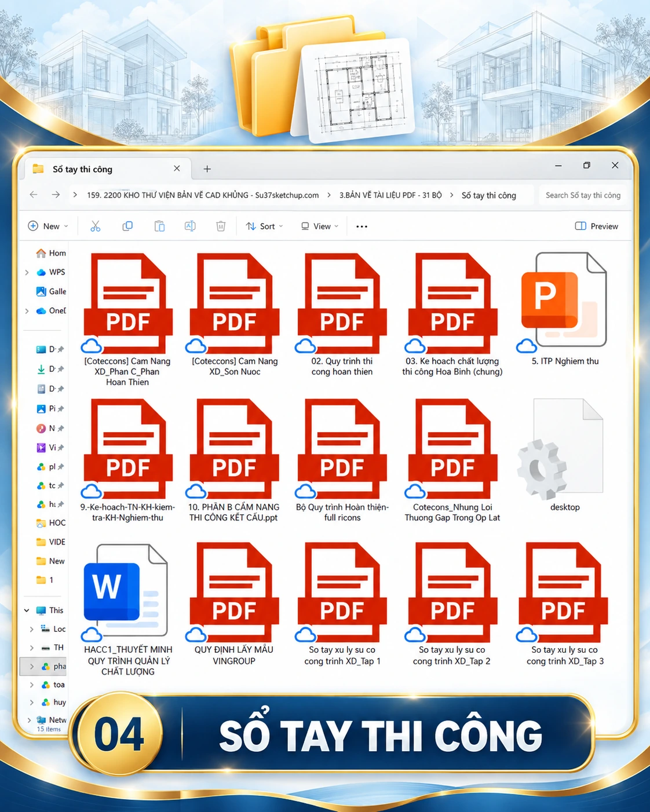Expand the huy drive tree node

31,703
